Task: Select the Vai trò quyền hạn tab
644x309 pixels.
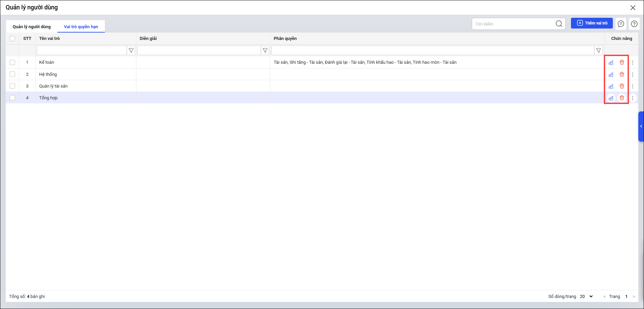Action: (x=81, y=27)
